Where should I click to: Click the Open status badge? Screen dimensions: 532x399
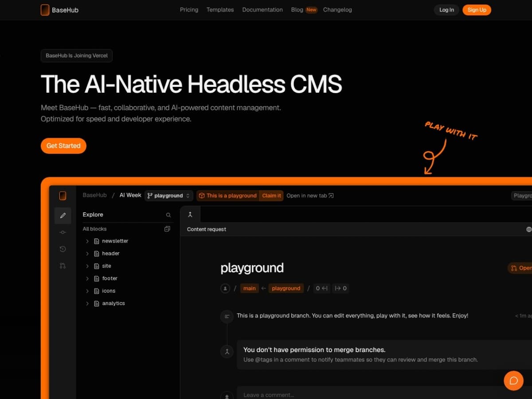click(520, 268)
